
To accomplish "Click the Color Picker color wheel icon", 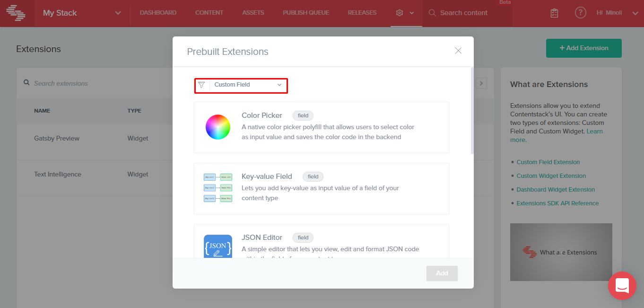I will (218, 127).
